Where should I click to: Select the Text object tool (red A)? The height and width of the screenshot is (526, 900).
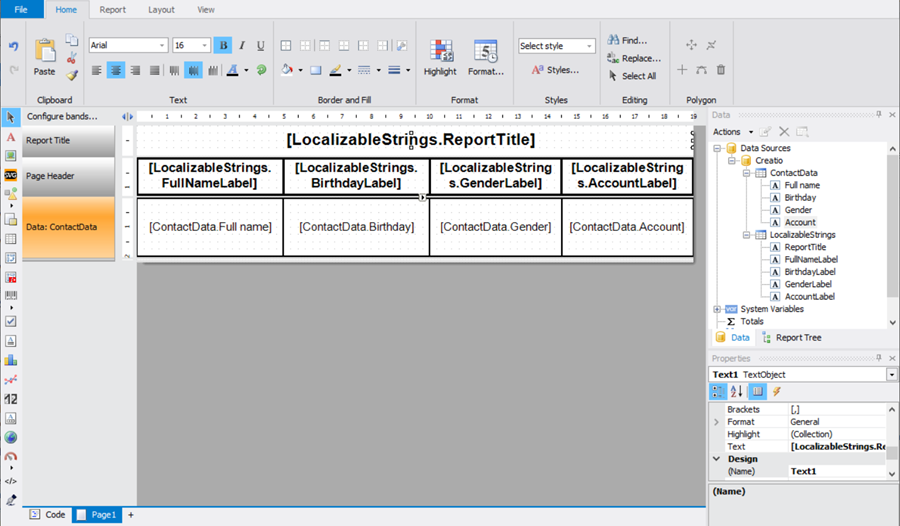(x=10, y=137)
